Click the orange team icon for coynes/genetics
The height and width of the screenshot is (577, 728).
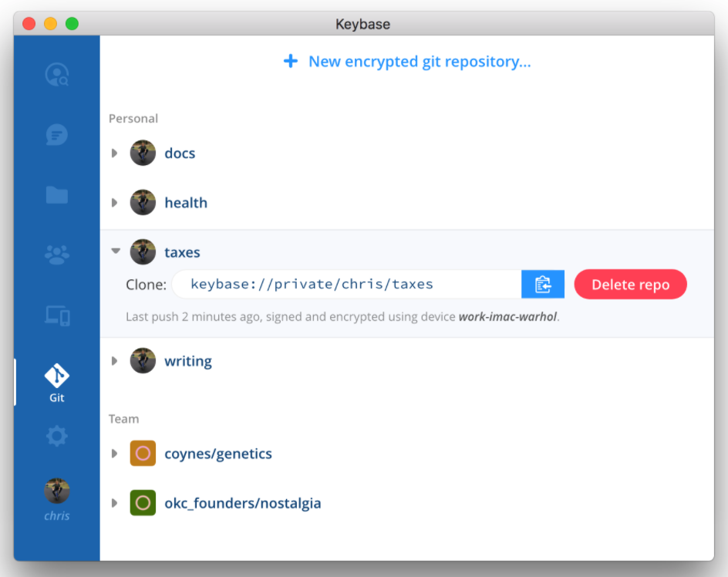[x=143, y=453]
